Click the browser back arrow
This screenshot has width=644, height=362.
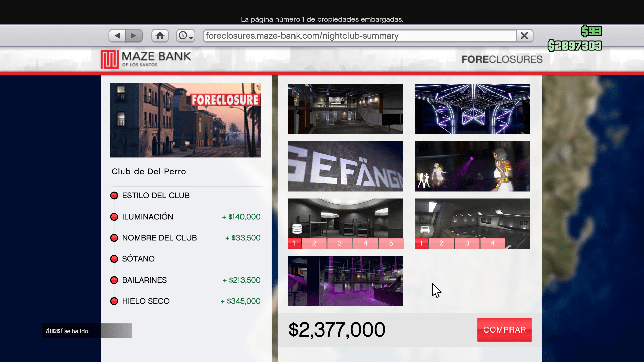click(x=117, y=36)
